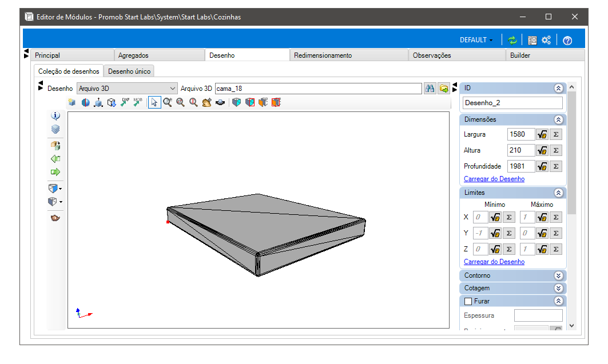This screenshot has height=364, width=608.
Task: Click the list panel icon in blue header
Action: [x=533, y=40]
